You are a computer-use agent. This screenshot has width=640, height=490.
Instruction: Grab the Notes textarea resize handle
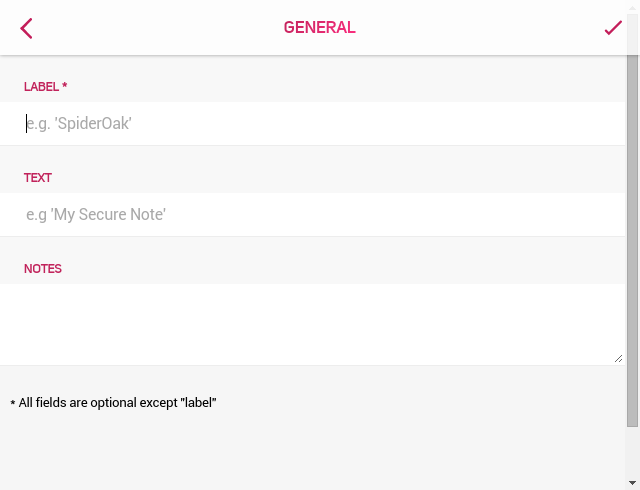point(619,359)
